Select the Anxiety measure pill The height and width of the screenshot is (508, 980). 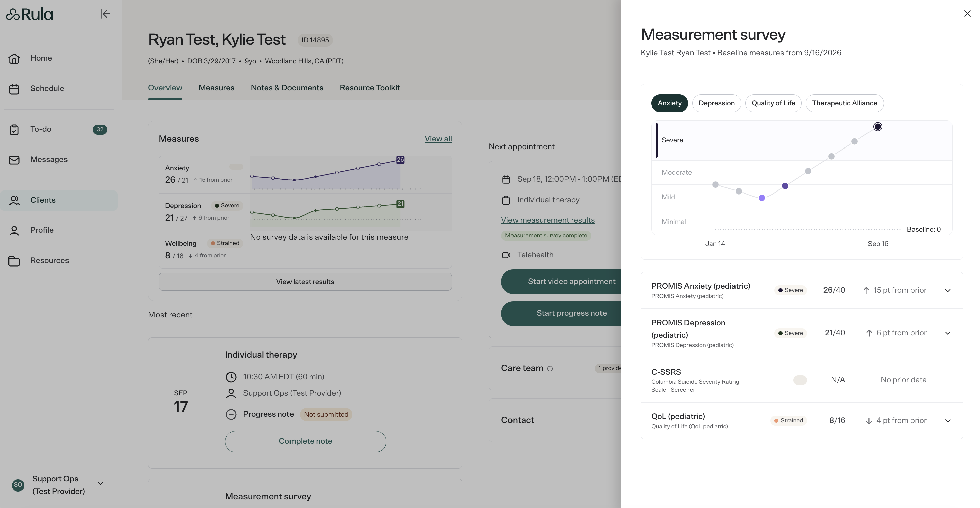point(669,103)
